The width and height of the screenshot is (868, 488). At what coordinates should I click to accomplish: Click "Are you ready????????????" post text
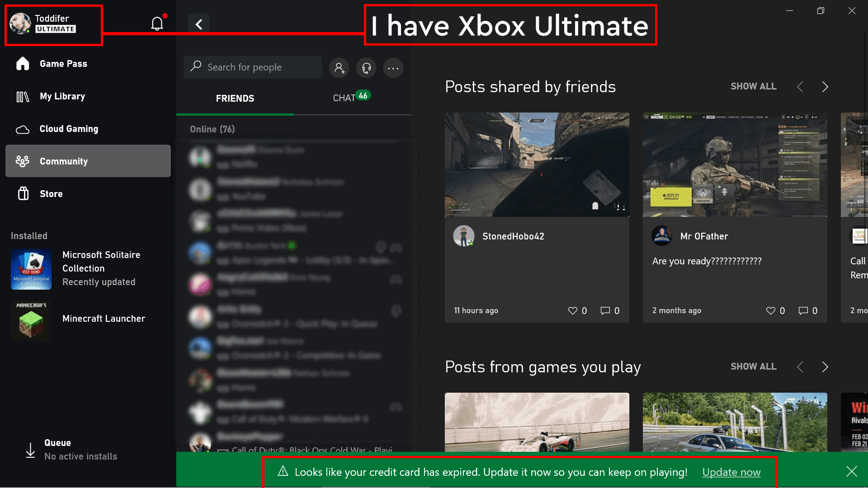[x=707, y=261]
